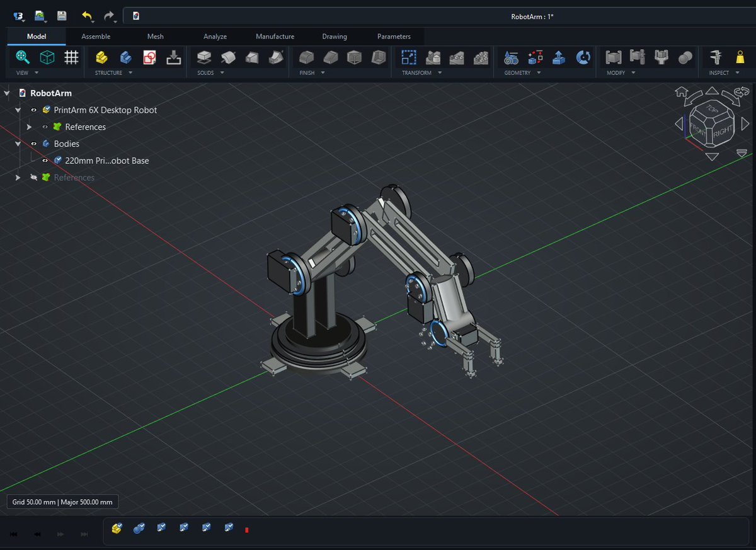This screenshot has height=550, width=756.
Task: Click the yellow weight icon in INSPECT
Action: click(x=740, y=57)
